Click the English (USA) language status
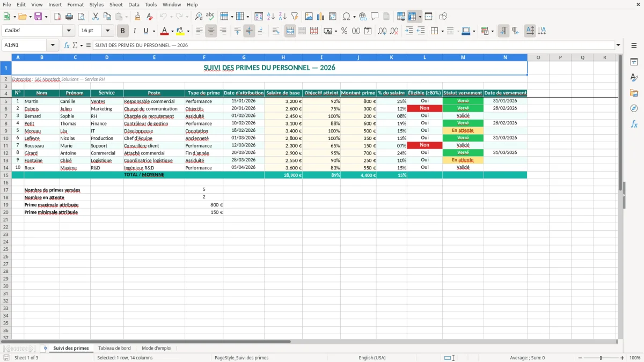 tap(372, 358)
